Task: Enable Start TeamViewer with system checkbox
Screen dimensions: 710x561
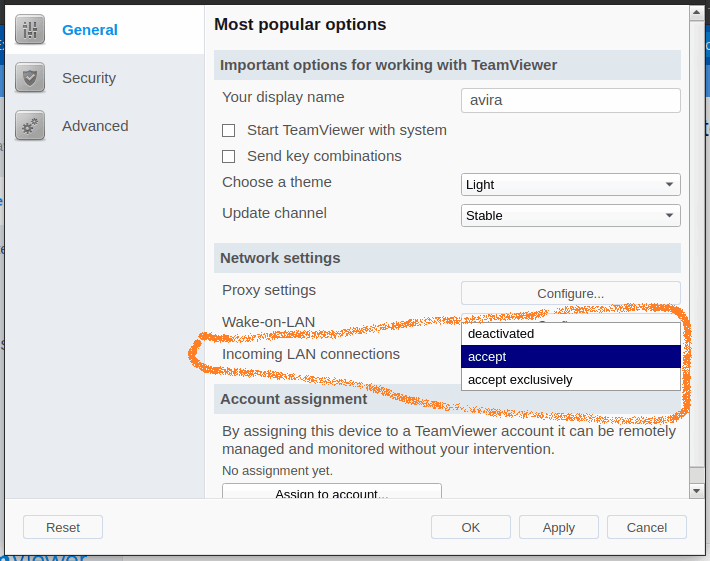Action: (228, 130)
